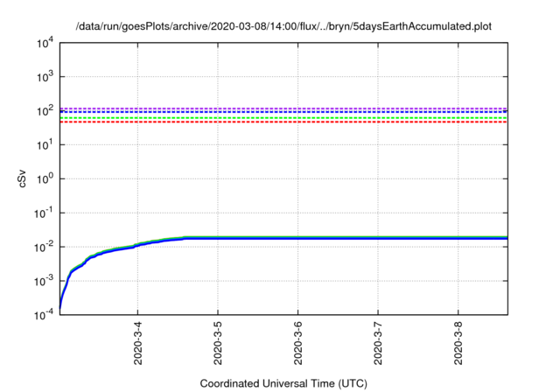The image size is (560, 392).
Task: Click the 10^-2 y-axis tick label
Action: (x=44, y=247)
